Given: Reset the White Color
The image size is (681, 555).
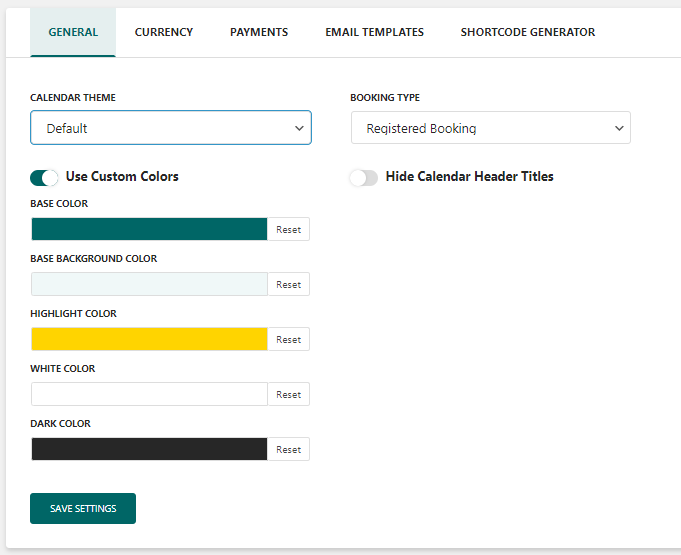Looking at the screenshot, I should pyautogui.click(x=289, y=394).
